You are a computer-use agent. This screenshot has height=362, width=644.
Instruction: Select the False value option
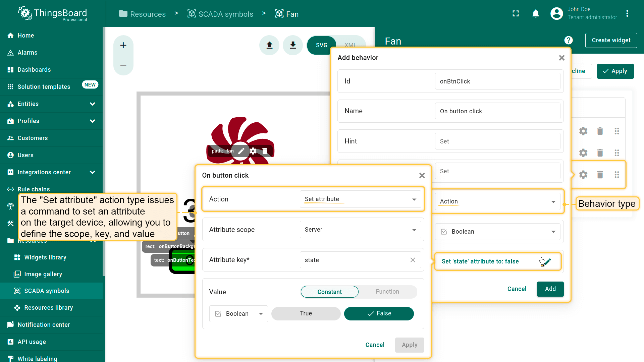tap(379, 313)
